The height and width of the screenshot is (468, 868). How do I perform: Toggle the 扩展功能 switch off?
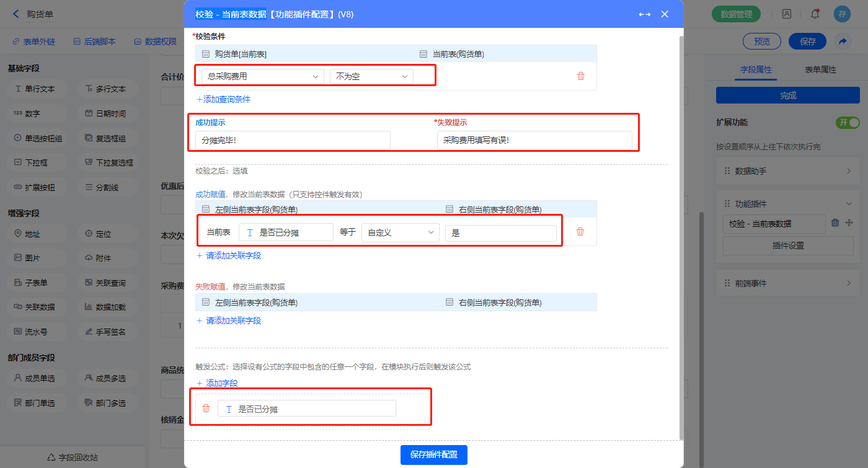coord(848,123)
